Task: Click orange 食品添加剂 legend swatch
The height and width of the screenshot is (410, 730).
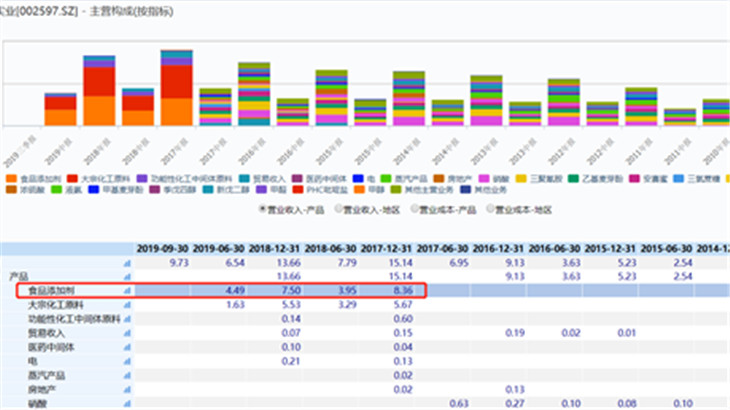Action: pyautogui.click(x=12, y=179)
